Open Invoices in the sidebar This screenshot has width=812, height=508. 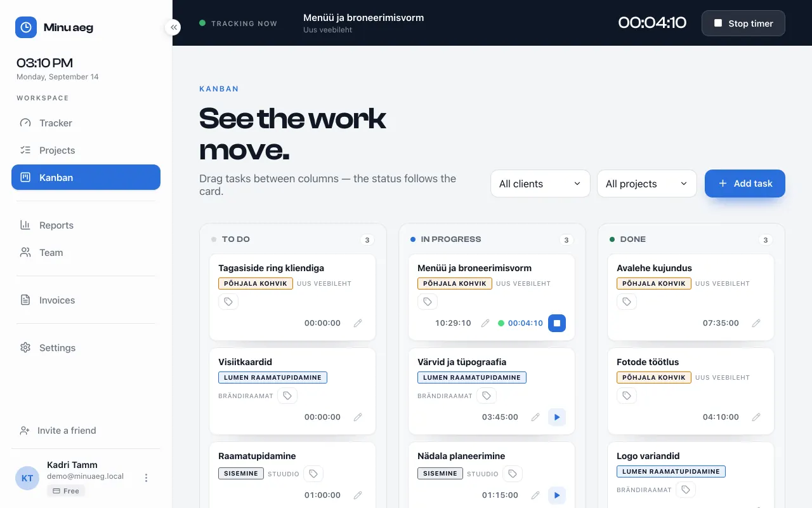[x=86, y=300]
